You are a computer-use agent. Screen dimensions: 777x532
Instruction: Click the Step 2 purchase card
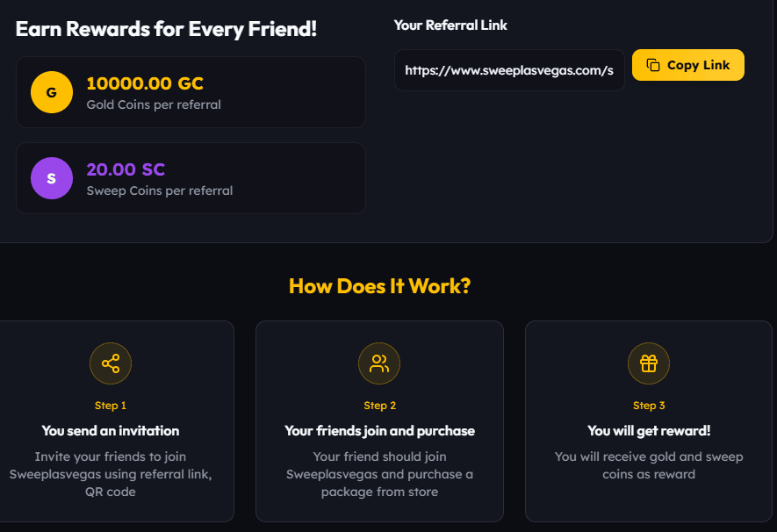[x=379, y=421]
